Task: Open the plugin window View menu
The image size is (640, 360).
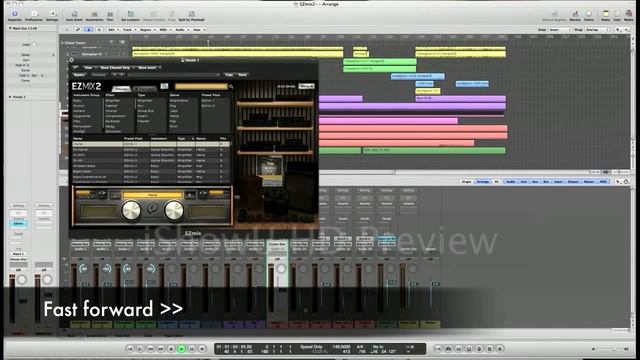Action: [x=89, y=67]
